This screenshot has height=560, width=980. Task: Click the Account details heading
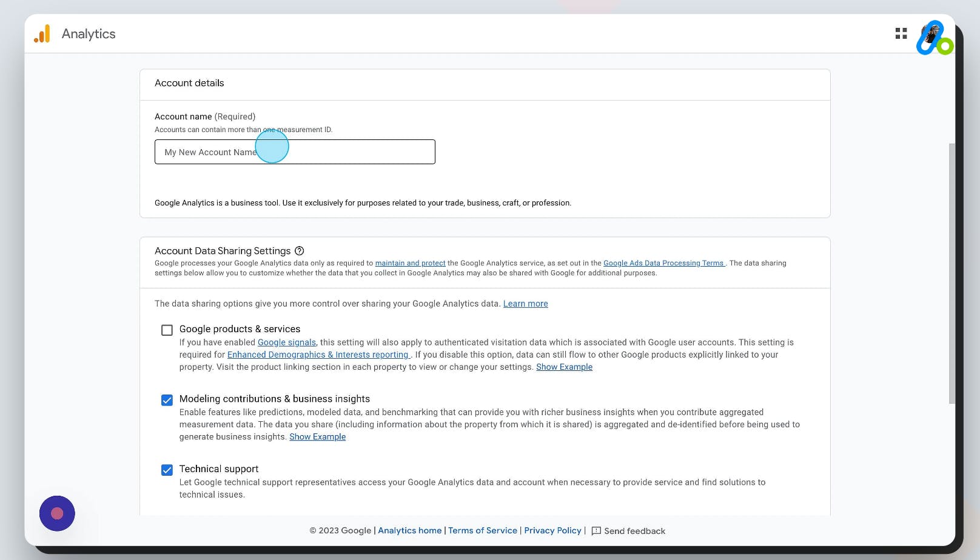[x=189, y=83]
